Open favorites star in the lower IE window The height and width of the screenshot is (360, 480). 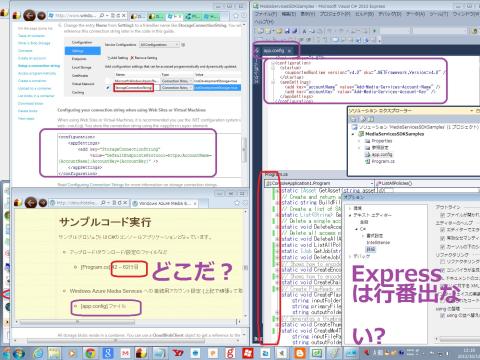pyautogui.click(x=237, y=203)
